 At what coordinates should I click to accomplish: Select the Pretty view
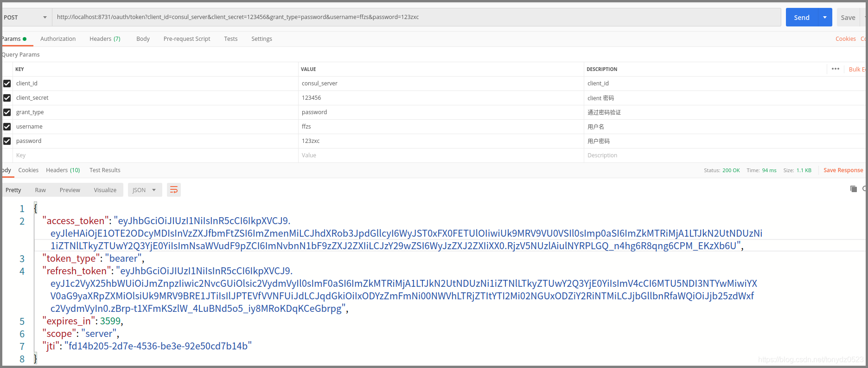[x=13, y=190]
